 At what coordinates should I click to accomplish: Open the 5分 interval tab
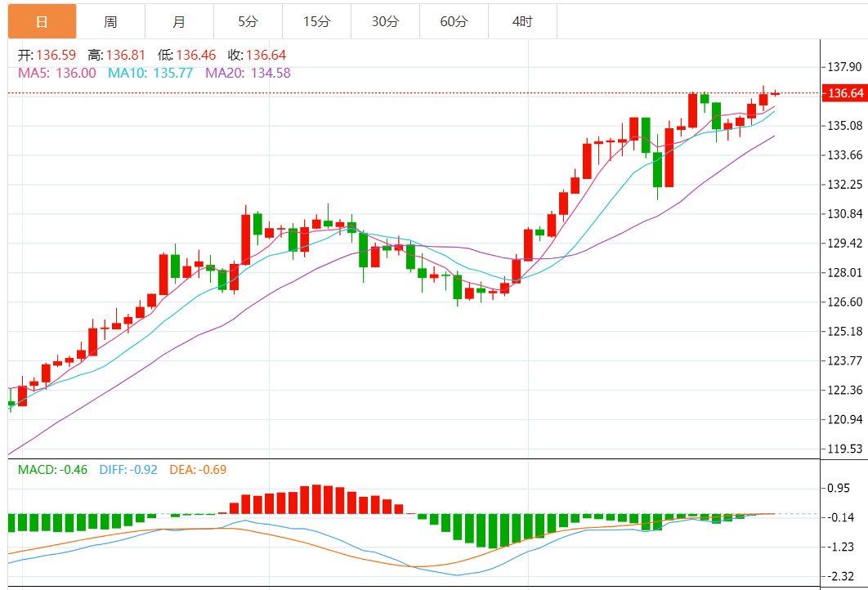(248, 21)
